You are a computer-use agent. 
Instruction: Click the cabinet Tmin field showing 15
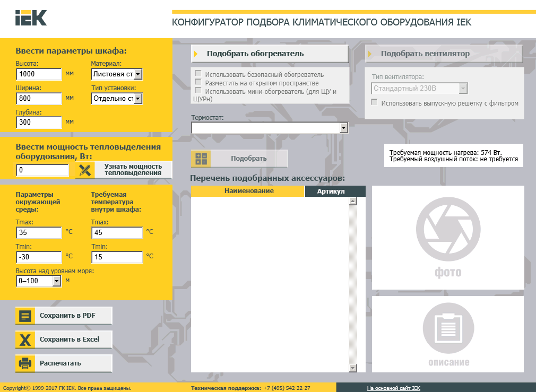point(117,257)
